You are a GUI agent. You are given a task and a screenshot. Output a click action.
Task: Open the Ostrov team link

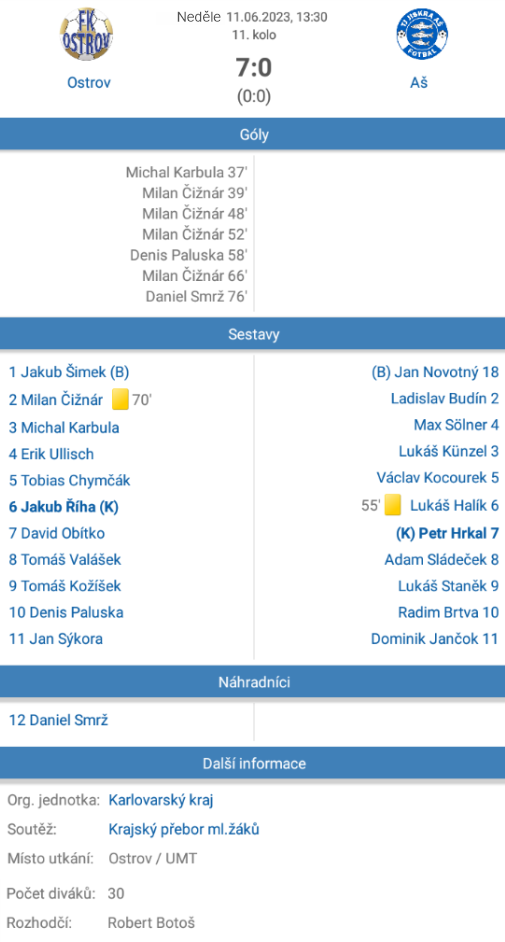[x=89, y=82]
